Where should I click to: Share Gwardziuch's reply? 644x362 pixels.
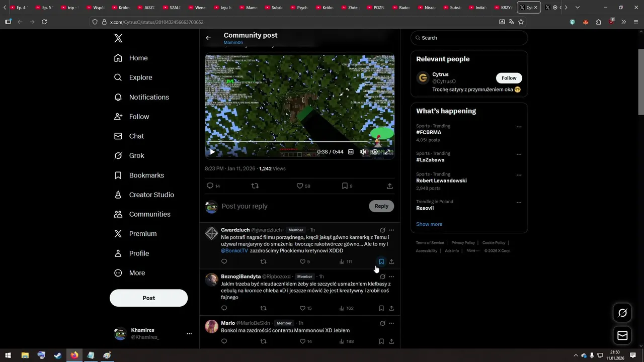tap(391, 261)
